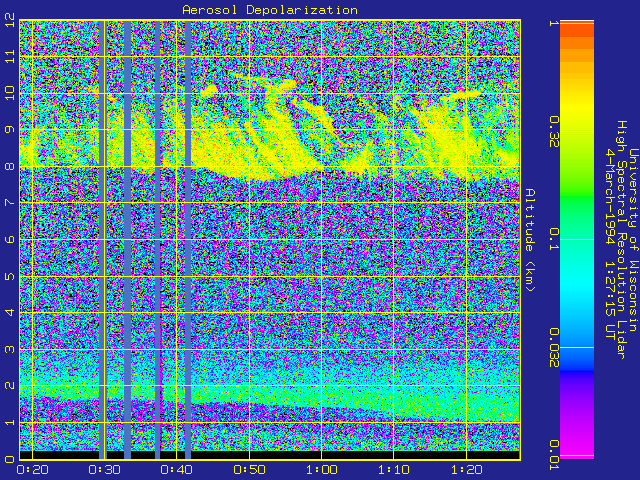
Task: Click the altitude label 3
Action: coord(10,349)
